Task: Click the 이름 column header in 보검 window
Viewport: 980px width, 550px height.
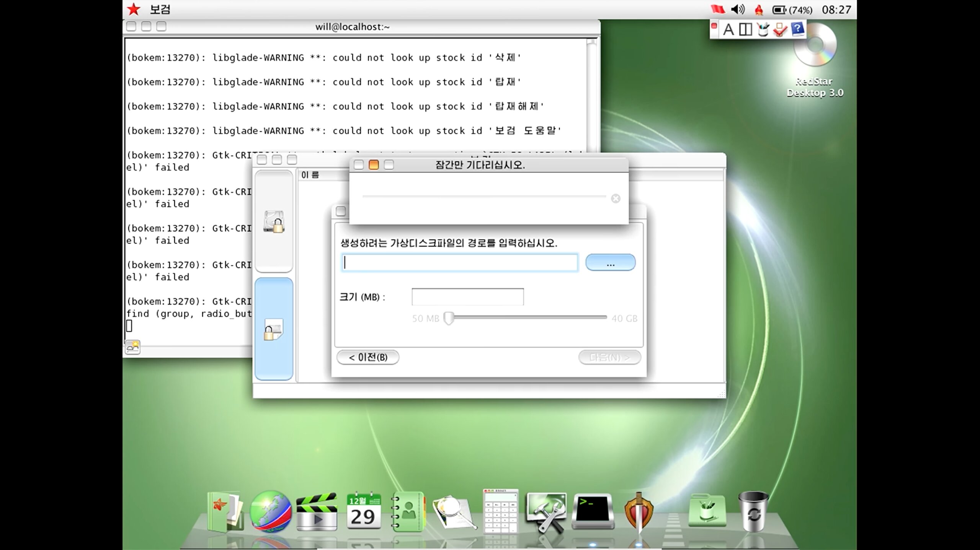Action: [310, 175]
